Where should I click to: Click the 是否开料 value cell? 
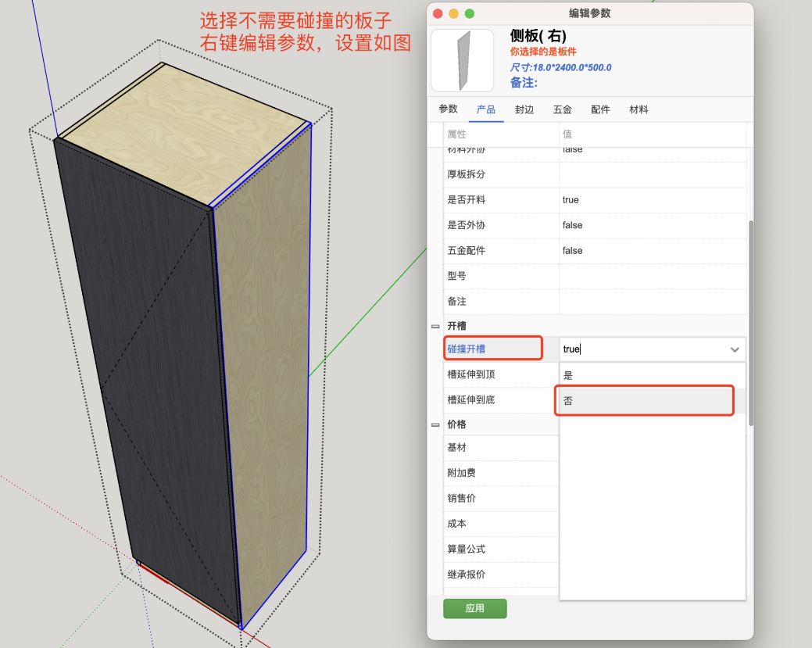pyautogui.click(x=652, y=200)
